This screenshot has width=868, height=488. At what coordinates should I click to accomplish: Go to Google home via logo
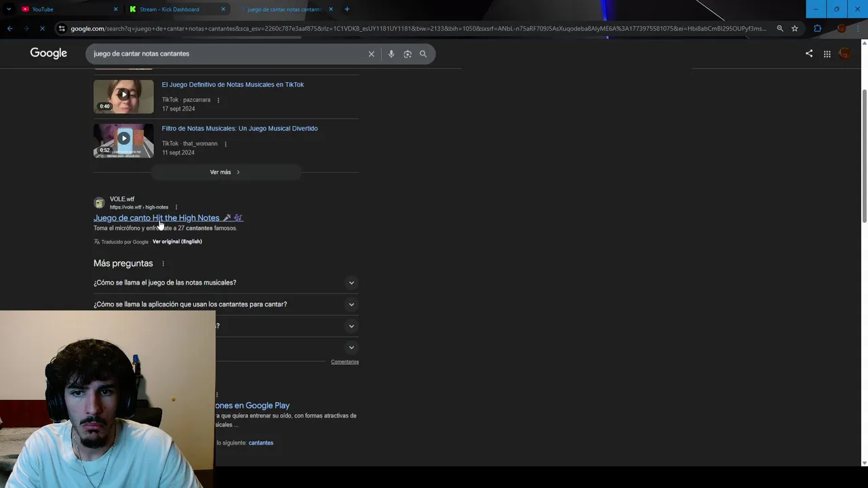pos(49,54)
